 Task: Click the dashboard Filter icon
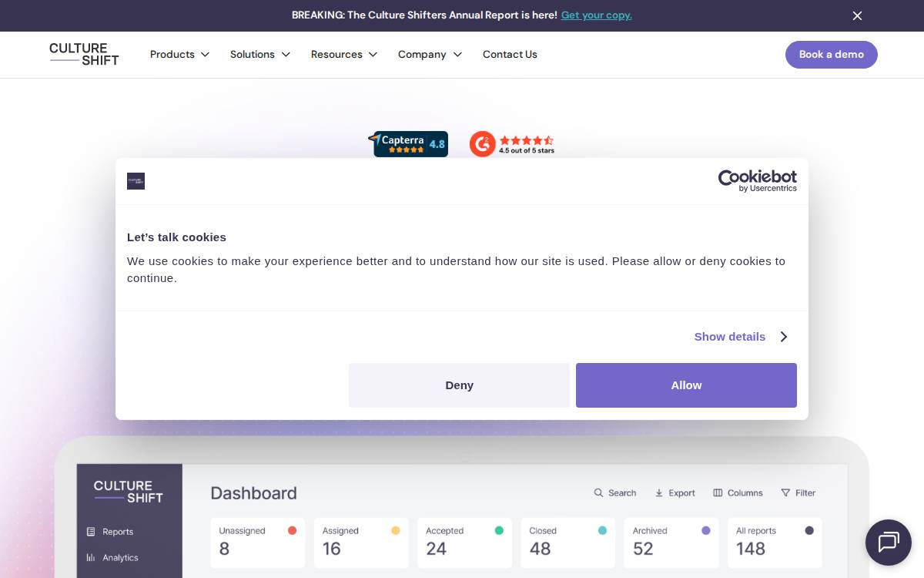click(785, 493)
